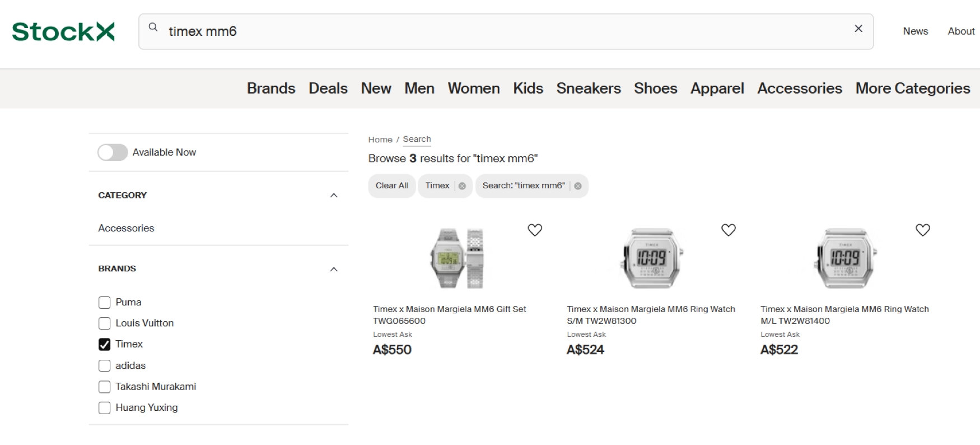Open the Ring Watch M/L TW2W81400 title

[x=844, y=315]
